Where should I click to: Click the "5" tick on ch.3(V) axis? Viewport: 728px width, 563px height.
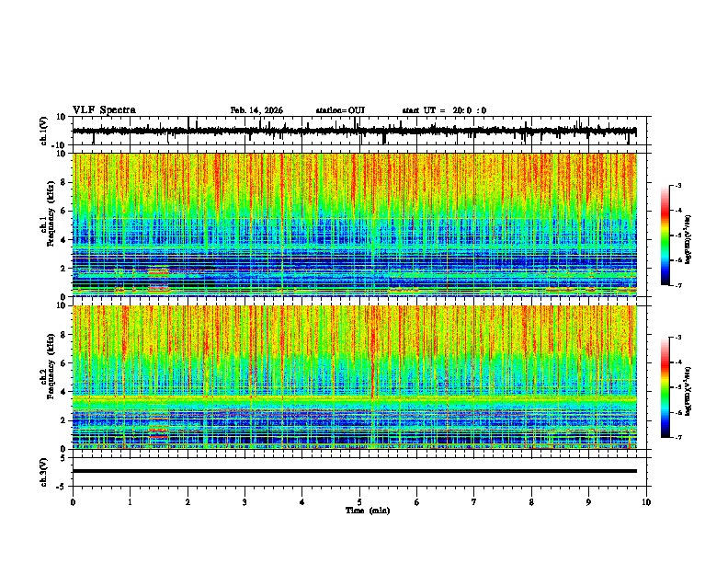(x=63, y=458)
